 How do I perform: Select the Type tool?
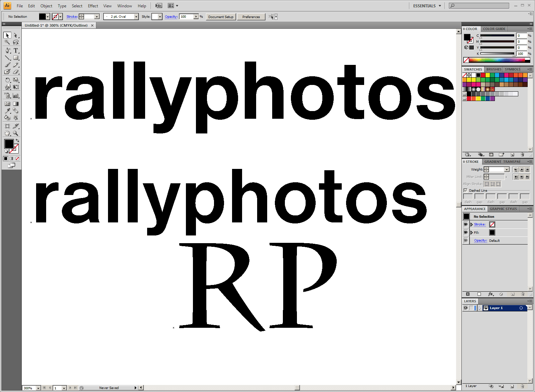pos(16,51)
